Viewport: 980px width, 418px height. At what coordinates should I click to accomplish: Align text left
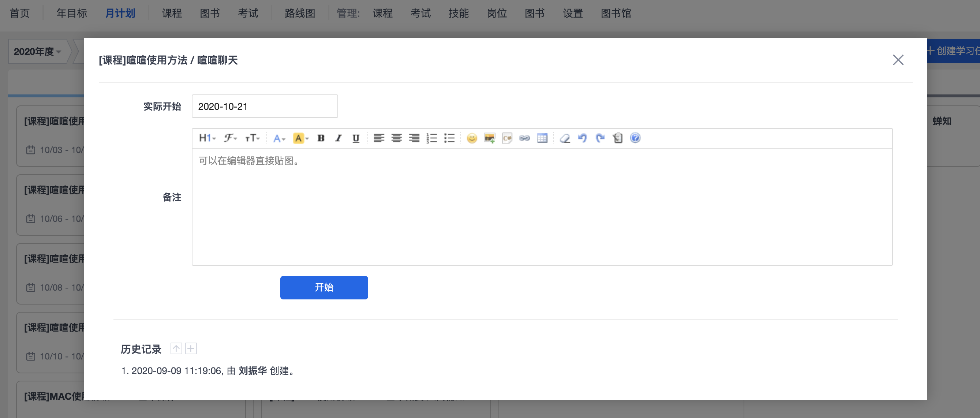(x=378, y=138)
